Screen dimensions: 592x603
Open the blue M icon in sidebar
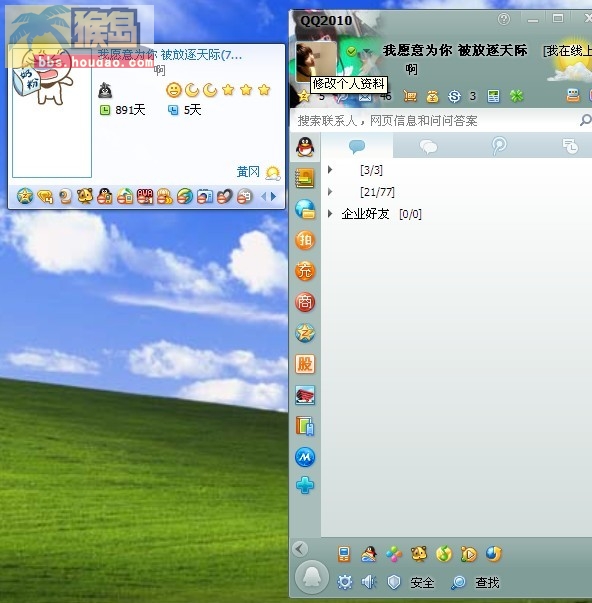305,457
